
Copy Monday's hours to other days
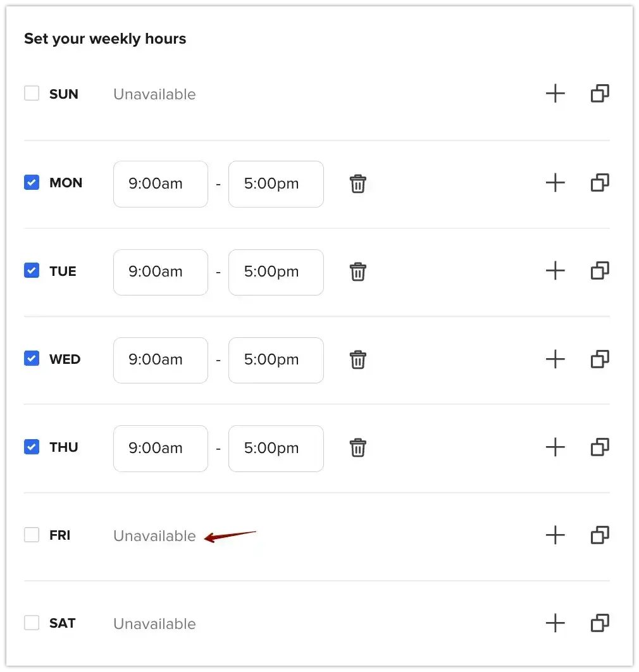point(599,183)
